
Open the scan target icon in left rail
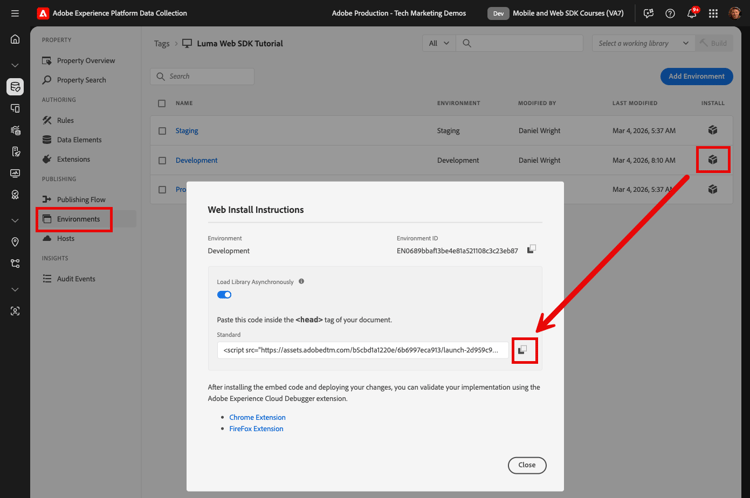coord(15,311)
